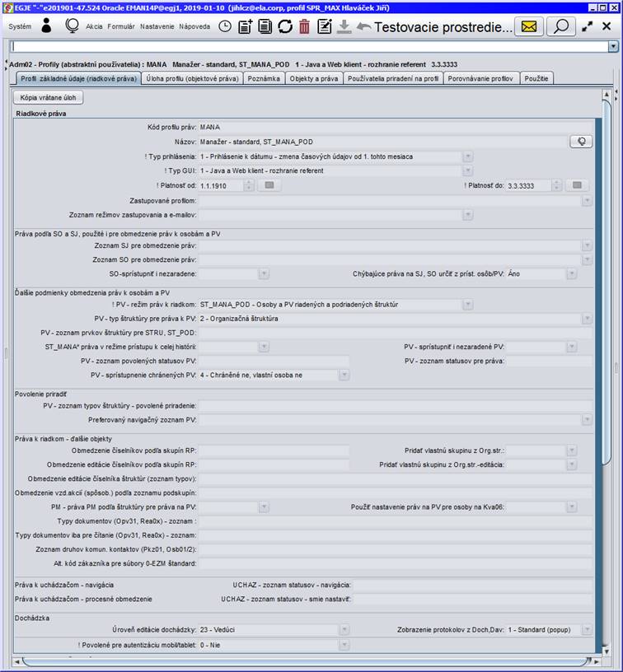This screenshot has width=623, height=672.
Task: Click the Kópia vrátane úloh button
Action: click(48, 98)
